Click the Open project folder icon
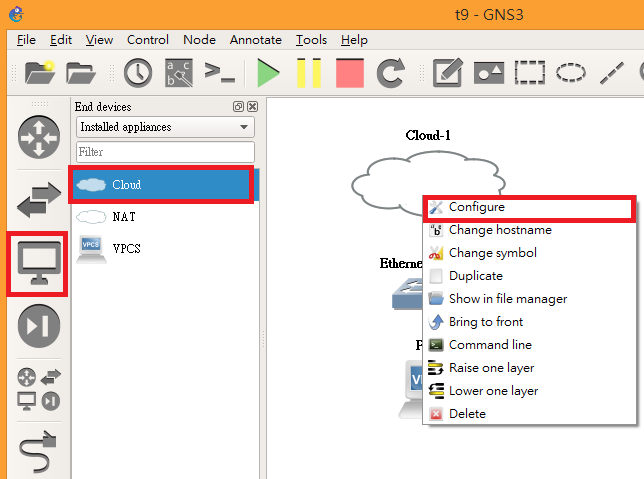This screenshot has height=479, width=644. pyautogui.click(x=81, y=73)
